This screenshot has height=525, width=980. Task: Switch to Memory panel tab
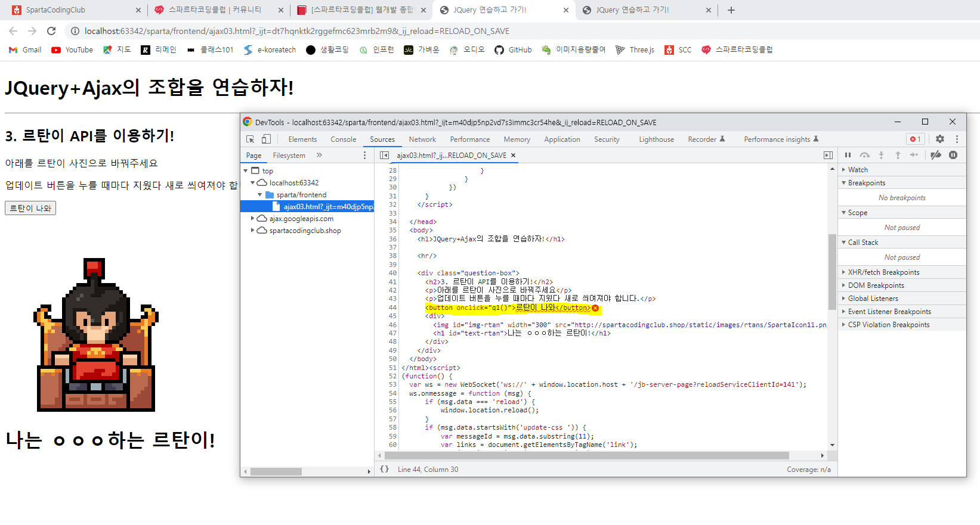[x=517, y=139]
